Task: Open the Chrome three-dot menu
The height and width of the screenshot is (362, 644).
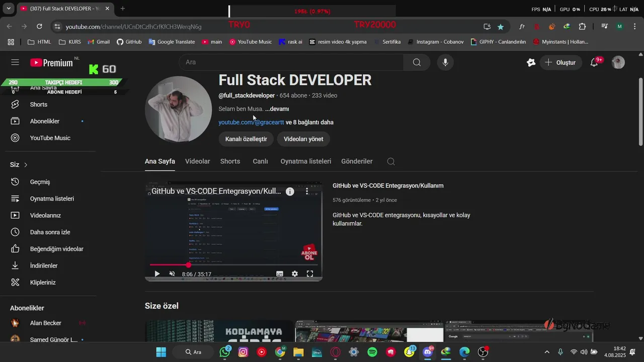Action: pos(634,27)
